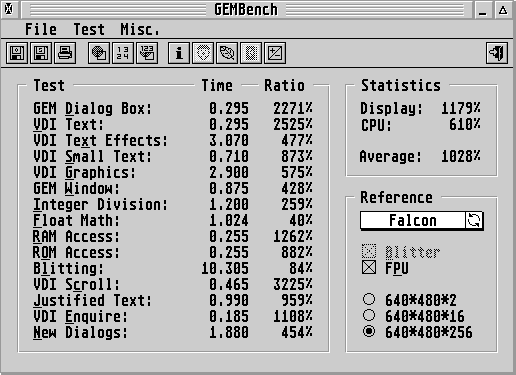Select the 640*480*16 resolution option
This screenshot has width=516, height=375.
pyautogui.click(x=369, y=315)
